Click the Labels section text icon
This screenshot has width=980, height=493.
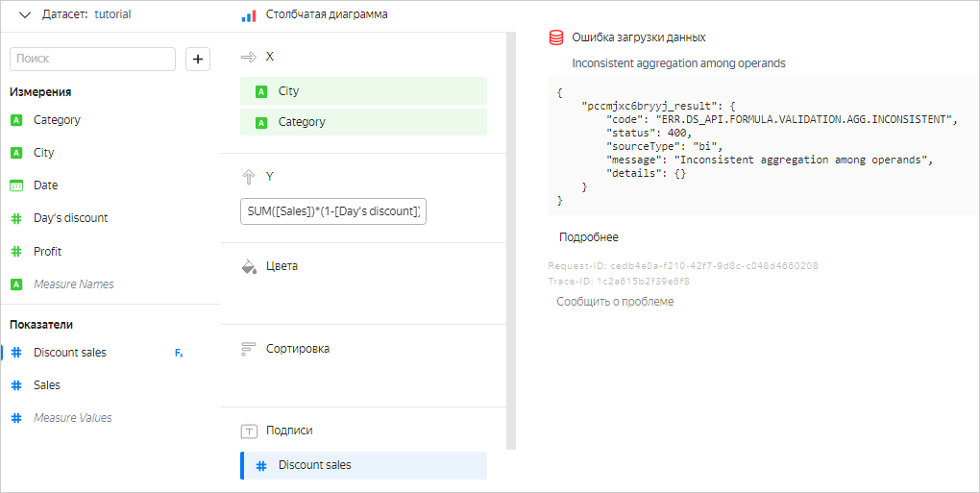[248, 431]
